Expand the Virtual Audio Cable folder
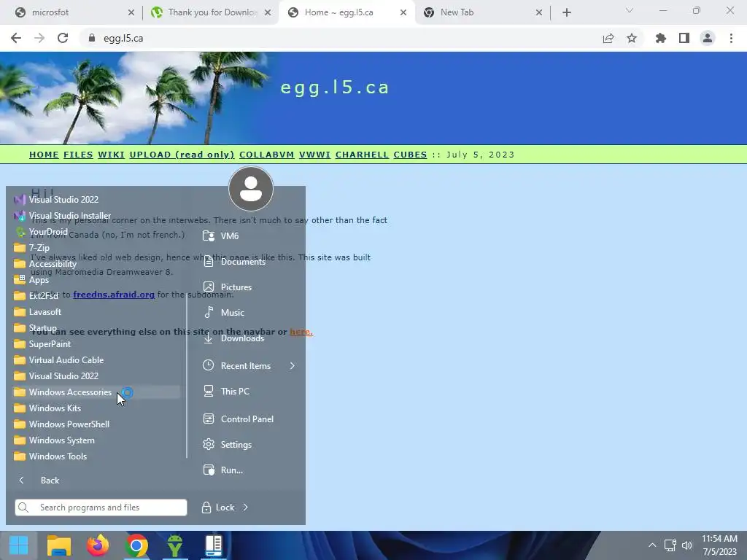Viewport: 747px width, 560px height. click(96, 360)
